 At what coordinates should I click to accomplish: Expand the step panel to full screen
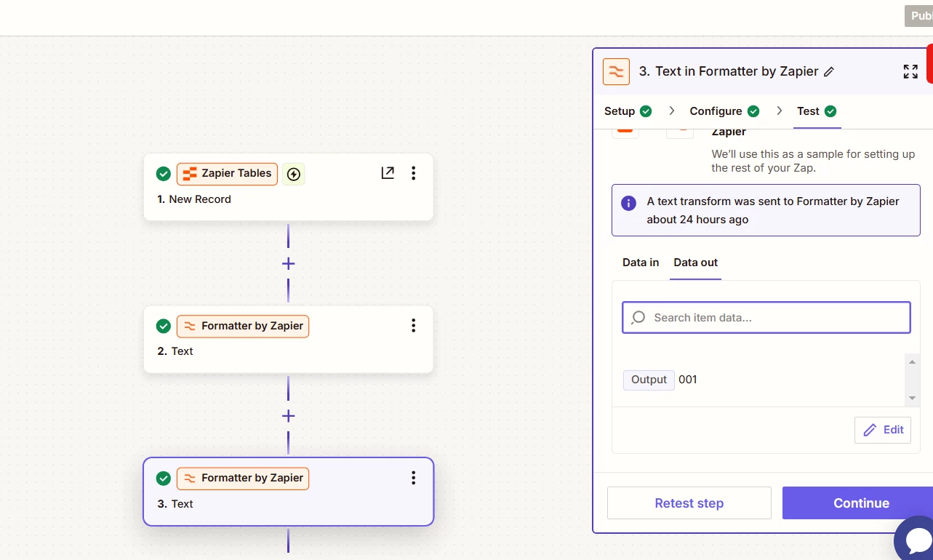pyautogui.click(x=910, y=71)
